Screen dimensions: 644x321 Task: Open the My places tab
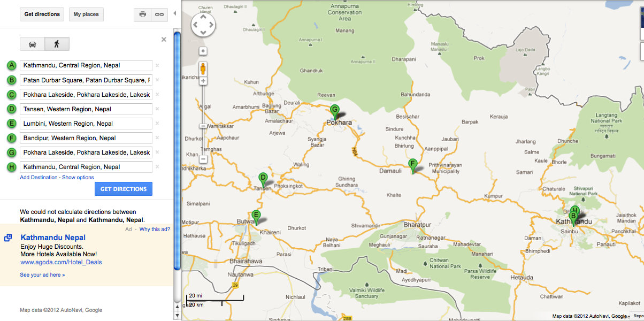coord(86,14)
